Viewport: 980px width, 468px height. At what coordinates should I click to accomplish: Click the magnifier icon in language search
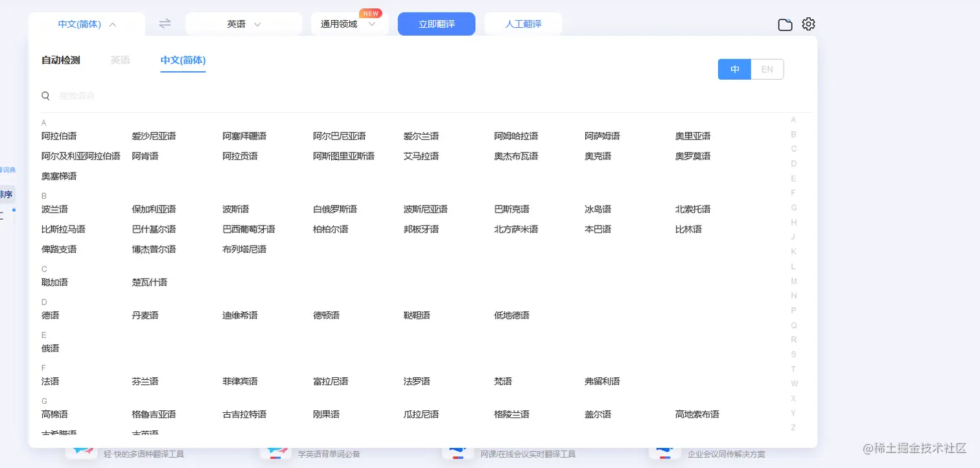point(46,96)
